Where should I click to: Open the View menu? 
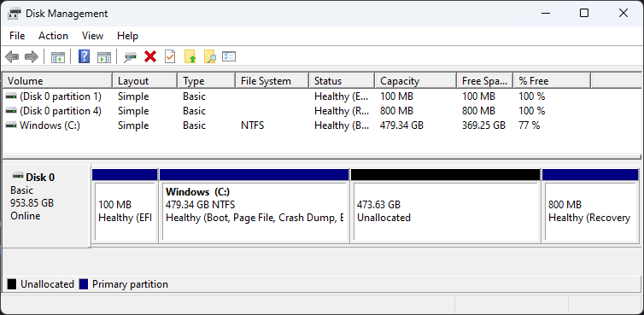92,36
